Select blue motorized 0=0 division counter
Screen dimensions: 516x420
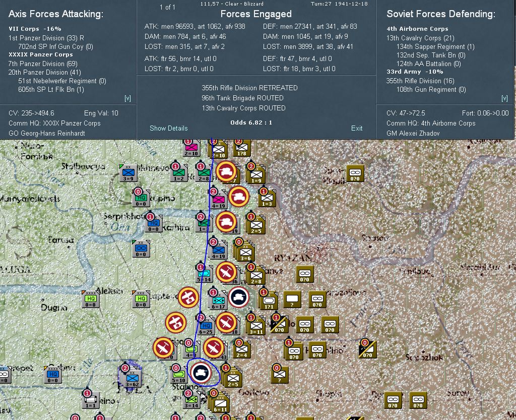tap(141, 249)
